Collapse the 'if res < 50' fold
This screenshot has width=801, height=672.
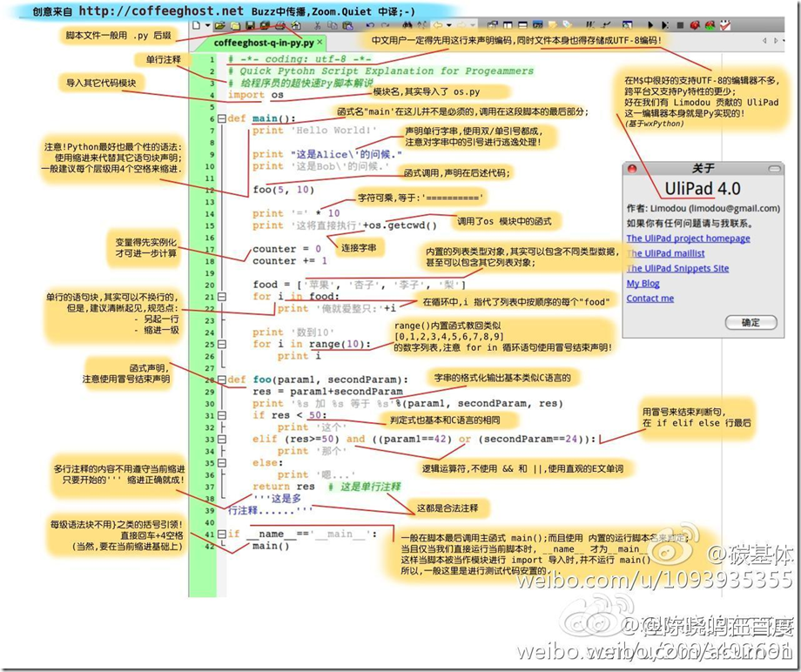pyautogui.click(x=222, y=415)
